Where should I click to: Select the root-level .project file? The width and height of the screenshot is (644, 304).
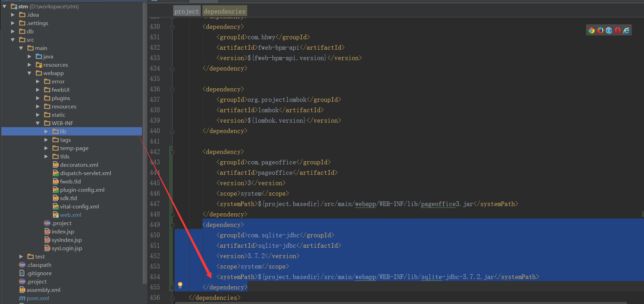click(x=36, y=281)
